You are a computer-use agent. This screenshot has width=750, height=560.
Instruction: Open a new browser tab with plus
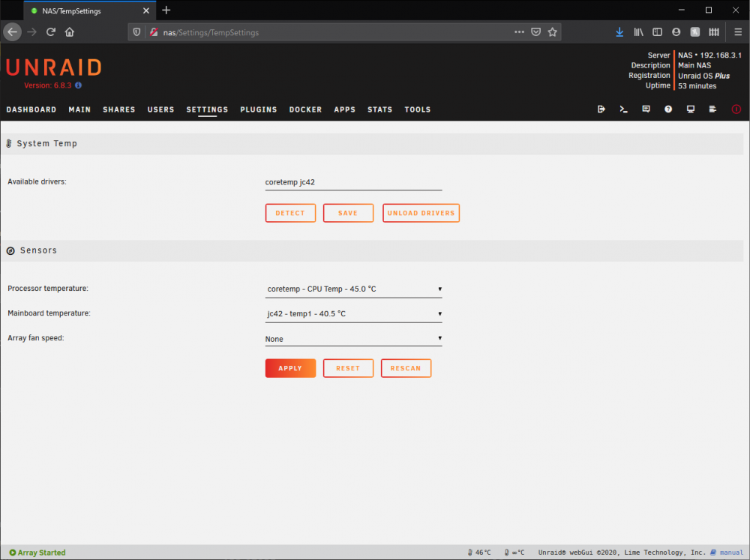pos(166,10)
